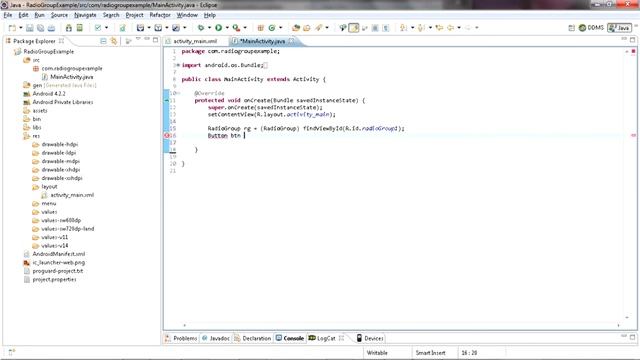This screenshot has height=360, width=640.
Task: Click the Save toolbar icon
Action: click(x=30, y=28)
